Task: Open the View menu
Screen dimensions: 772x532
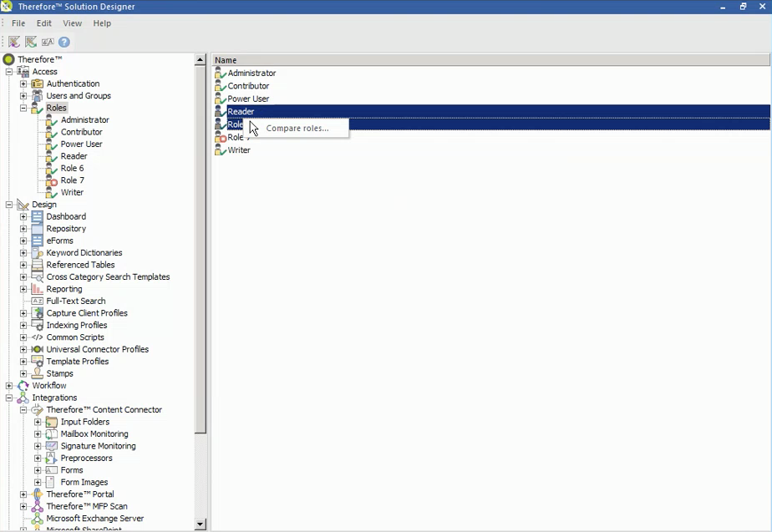Action: pos(72,23)
